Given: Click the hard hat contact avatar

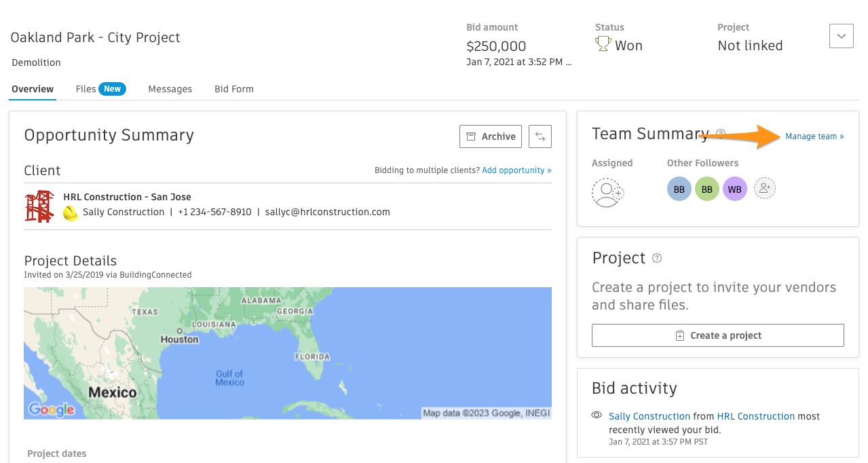Looking at the screenshot, I should (71, 212).
